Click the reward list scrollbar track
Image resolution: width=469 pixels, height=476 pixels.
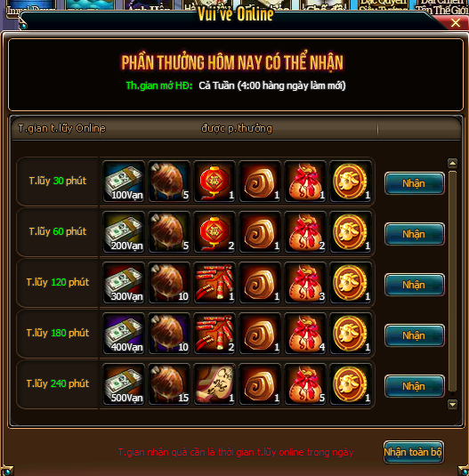452,281
